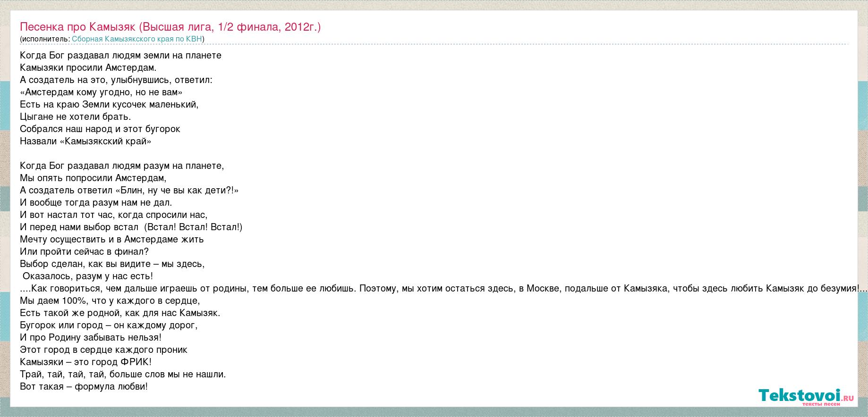
Task: Open performer link Сборная Камызякского края по КВН
Action: pos(137,39)
